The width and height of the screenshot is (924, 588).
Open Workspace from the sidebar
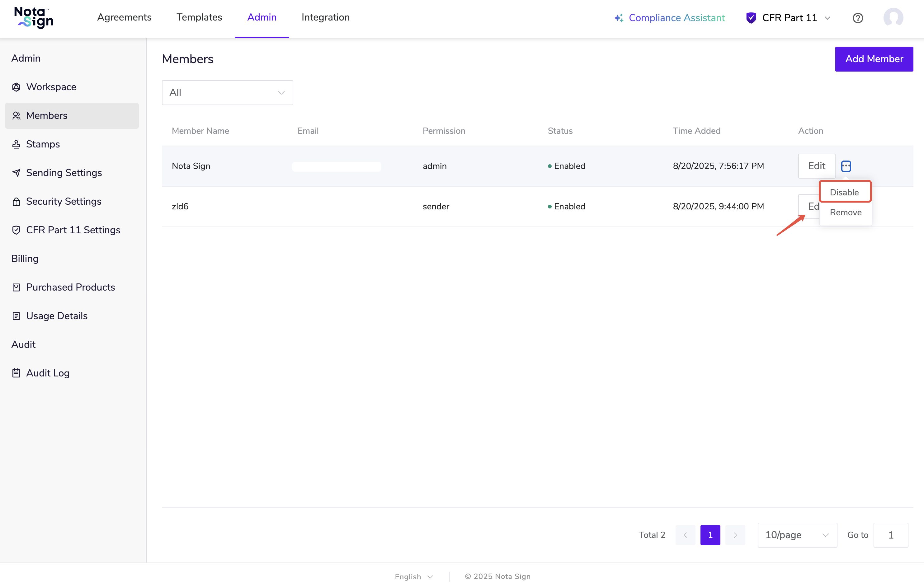click(51, 87)
